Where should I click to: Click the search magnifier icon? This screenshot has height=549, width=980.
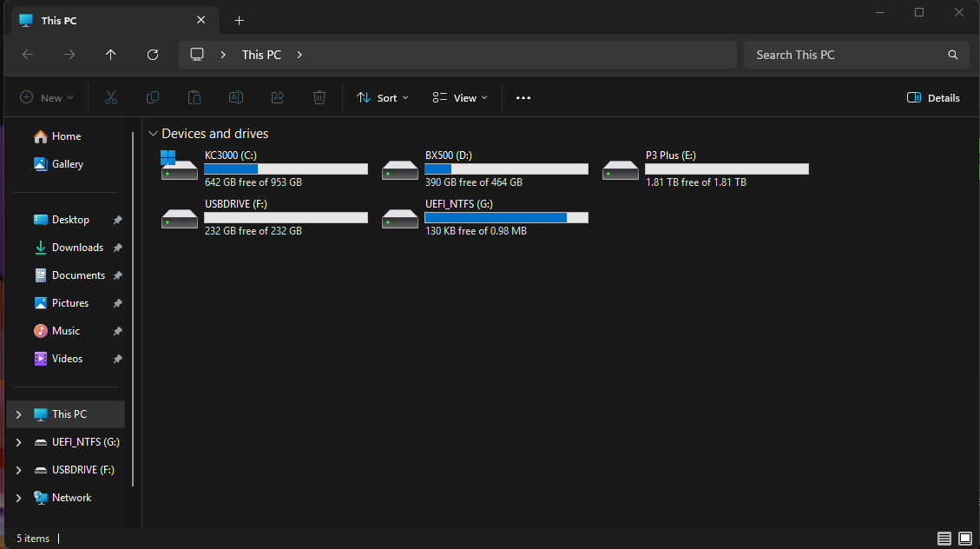coord(952,55)
